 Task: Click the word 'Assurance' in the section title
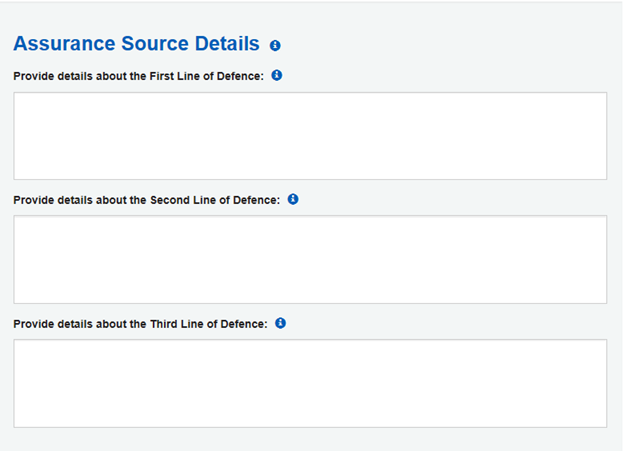(x=64, y=43)
